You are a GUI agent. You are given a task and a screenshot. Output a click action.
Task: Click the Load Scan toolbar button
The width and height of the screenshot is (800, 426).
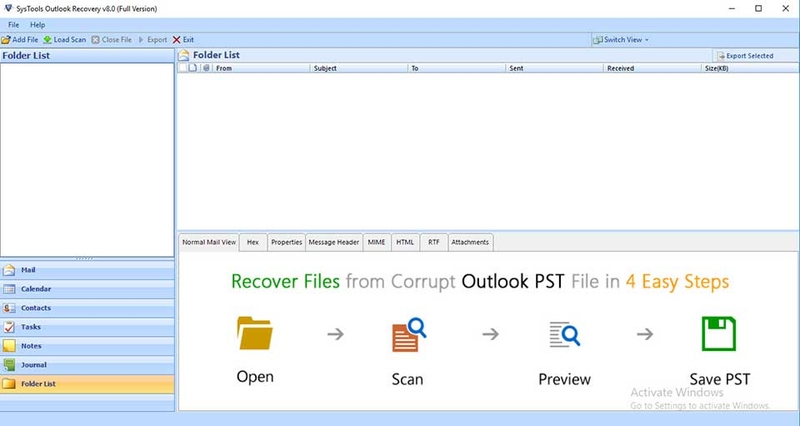[65, 39]
